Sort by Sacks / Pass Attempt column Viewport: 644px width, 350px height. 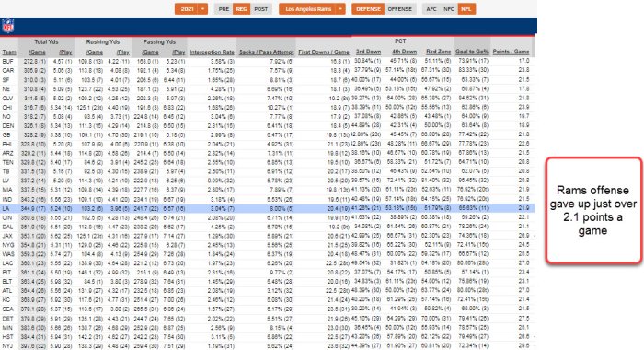point(267,52)
